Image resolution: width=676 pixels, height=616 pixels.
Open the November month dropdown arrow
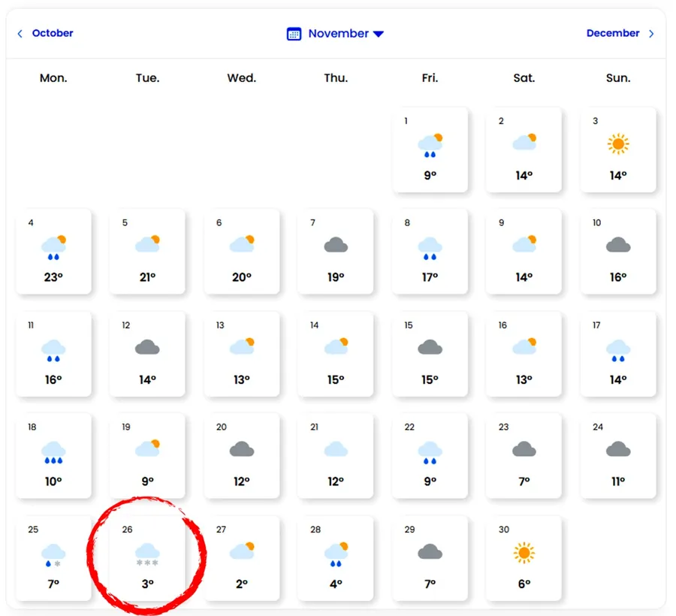pyautogui.click(x=379, y=34)
